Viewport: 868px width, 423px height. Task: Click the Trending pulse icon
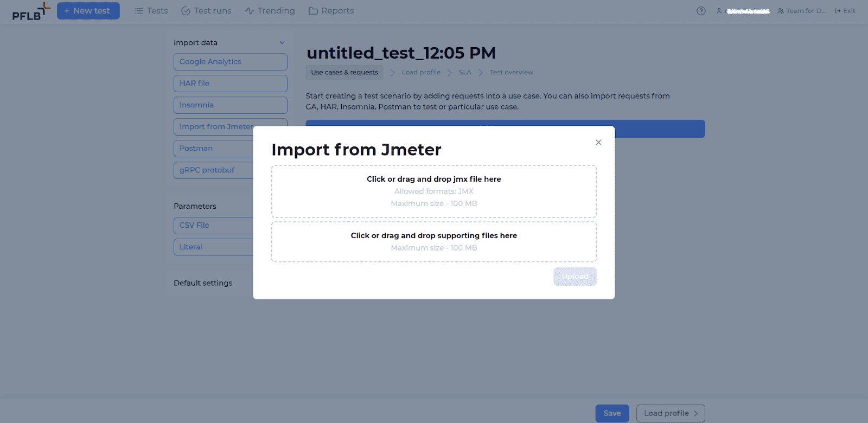click(250, 11)
